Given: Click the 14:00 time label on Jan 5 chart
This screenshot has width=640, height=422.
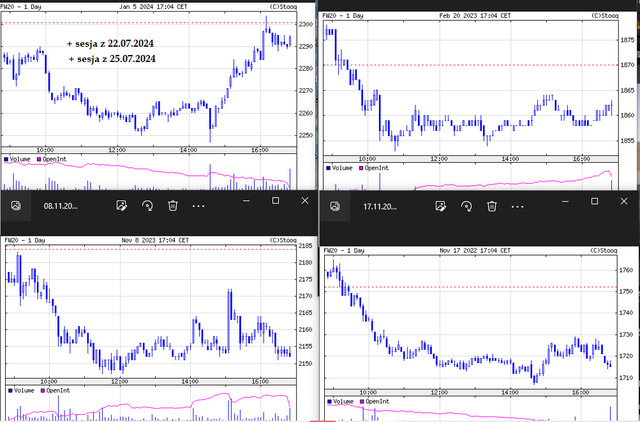Looking at the screenshot, I should click(x=189, y=150).
